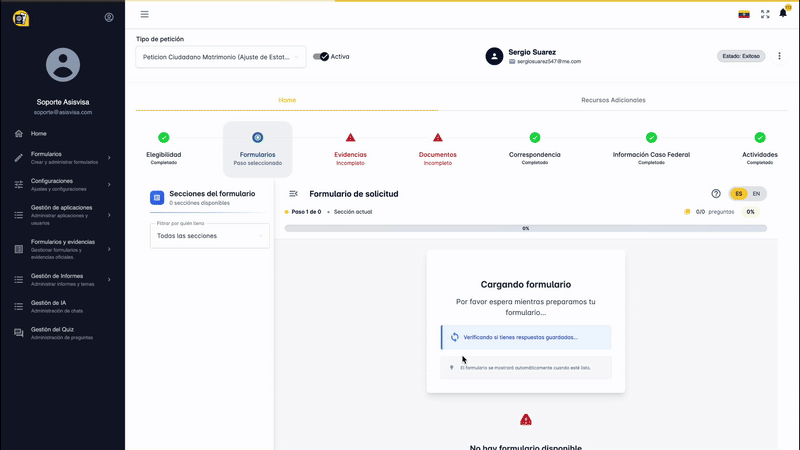
Task: Collapse the form sections panel icon
Action: [x=294, y=193]
